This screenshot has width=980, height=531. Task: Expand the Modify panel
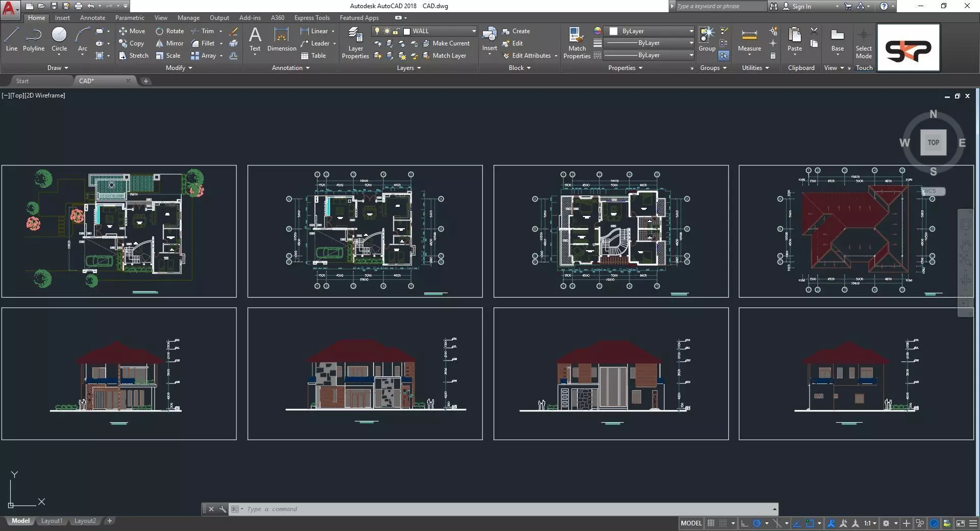point(179,68)
